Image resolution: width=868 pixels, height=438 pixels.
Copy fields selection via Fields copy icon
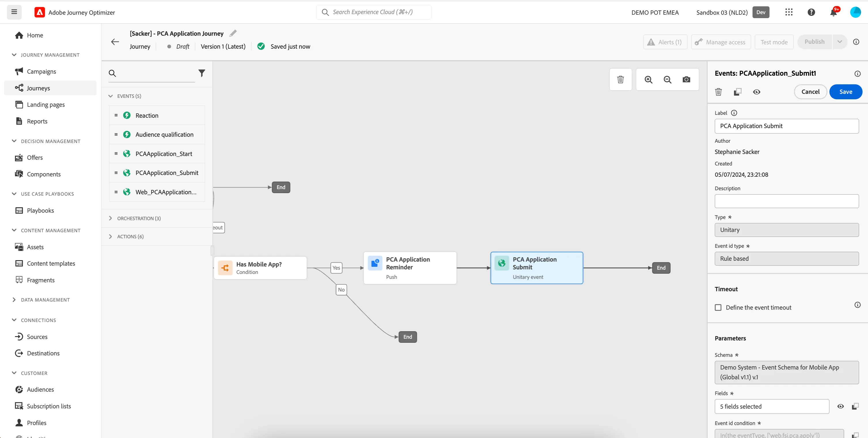[x=855, y=406]
